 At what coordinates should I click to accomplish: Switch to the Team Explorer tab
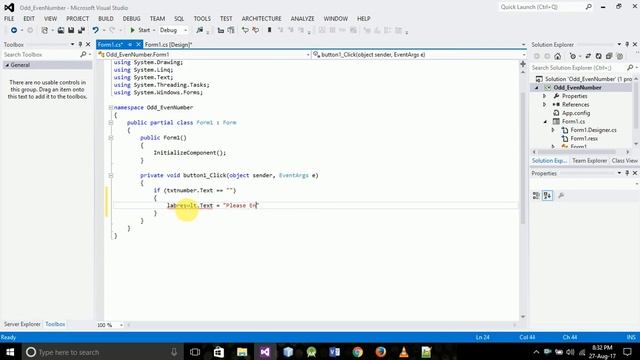click(589, 161)
